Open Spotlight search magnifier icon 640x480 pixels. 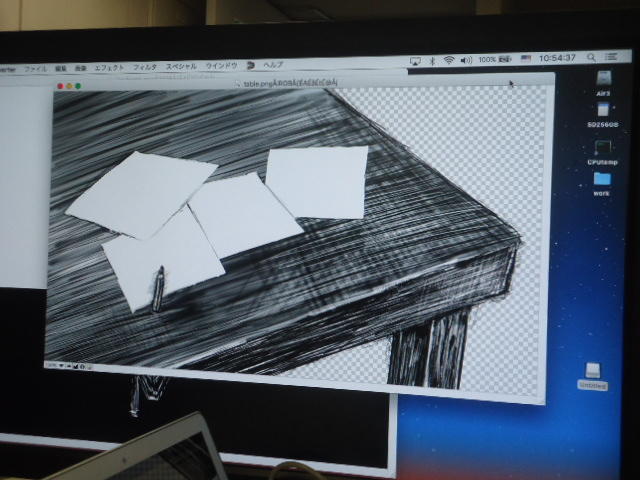pyautogui.click(x=591, y=57)
